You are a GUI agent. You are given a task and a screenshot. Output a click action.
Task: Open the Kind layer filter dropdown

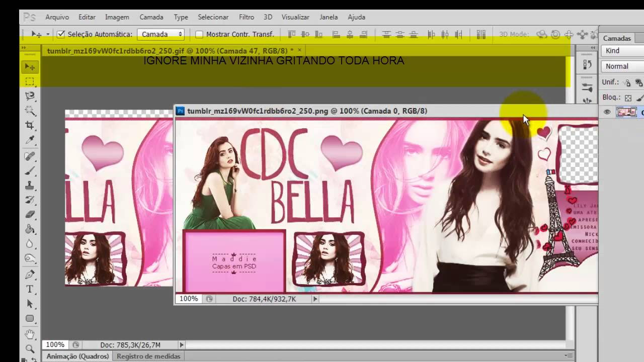click(x=623, y=50)
